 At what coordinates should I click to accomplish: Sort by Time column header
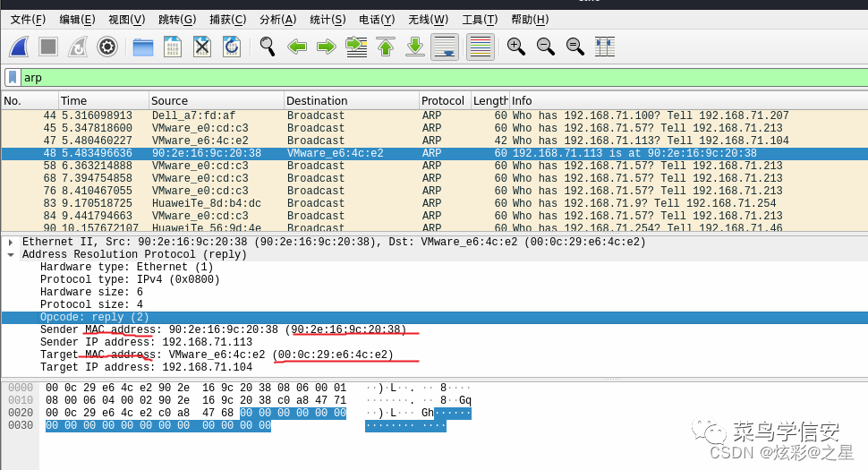104,101
